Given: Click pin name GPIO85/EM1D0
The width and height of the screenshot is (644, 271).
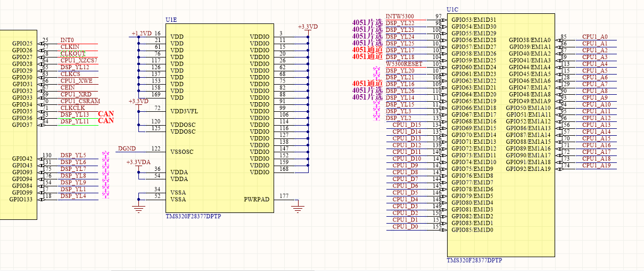Looking at the screenshot, I should point(472,230).
